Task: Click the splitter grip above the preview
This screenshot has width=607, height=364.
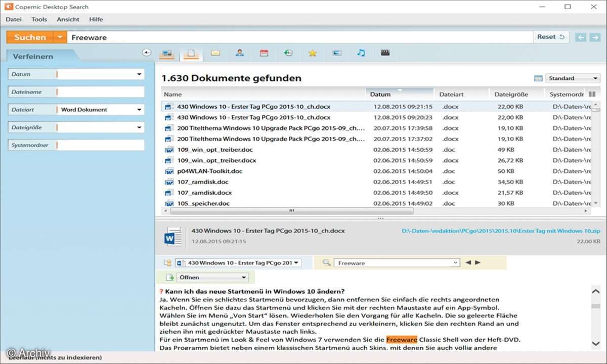Action: pos(380,218)
